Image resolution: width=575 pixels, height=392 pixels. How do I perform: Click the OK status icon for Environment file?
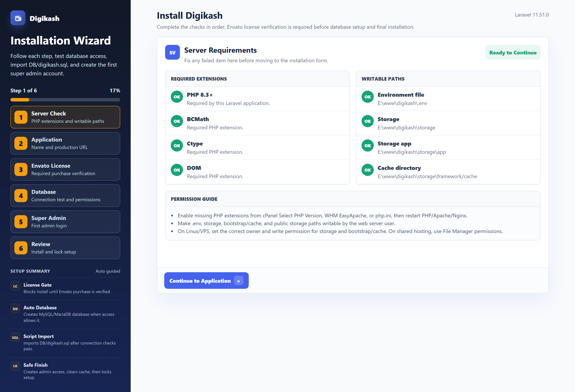coord(367,97)
